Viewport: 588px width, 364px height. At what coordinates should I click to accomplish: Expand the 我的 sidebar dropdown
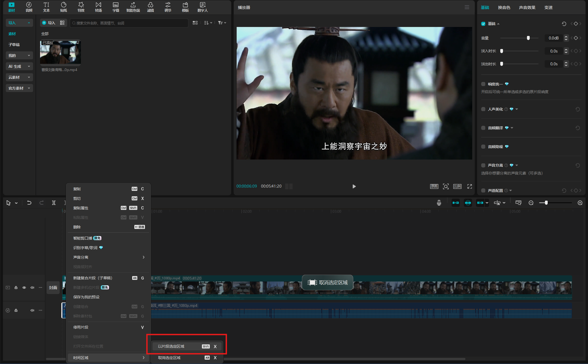coord(19,56)
